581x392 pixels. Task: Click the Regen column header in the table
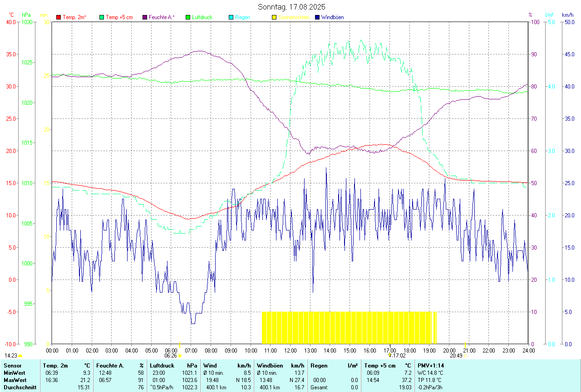(x=319, y=365)
